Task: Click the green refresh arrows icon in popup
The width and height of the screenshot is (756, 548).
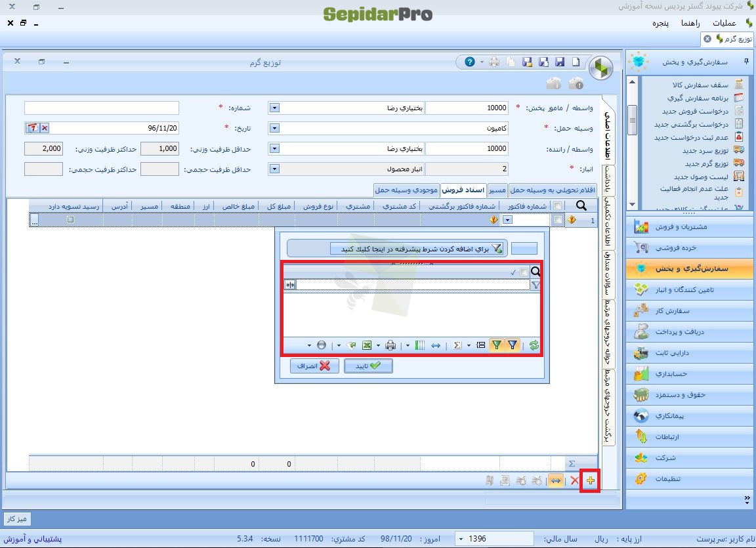Action: 534,345
